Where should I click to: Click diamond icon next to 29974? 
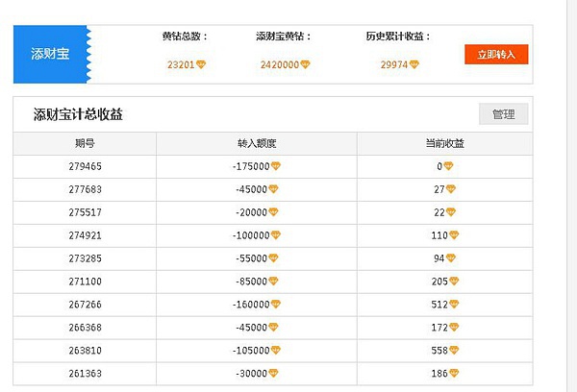(414, 64)
